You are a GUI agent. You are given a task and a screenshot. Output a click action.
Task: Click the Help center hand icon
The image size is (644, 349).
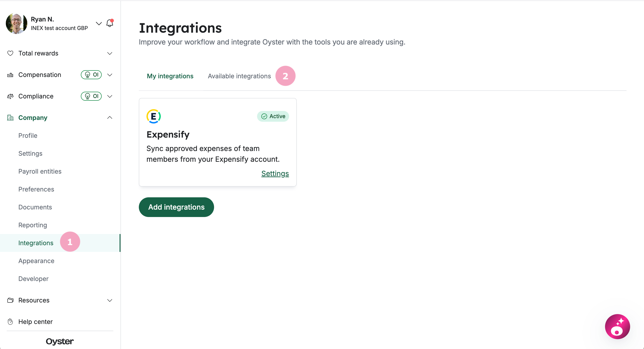(10, 322)
